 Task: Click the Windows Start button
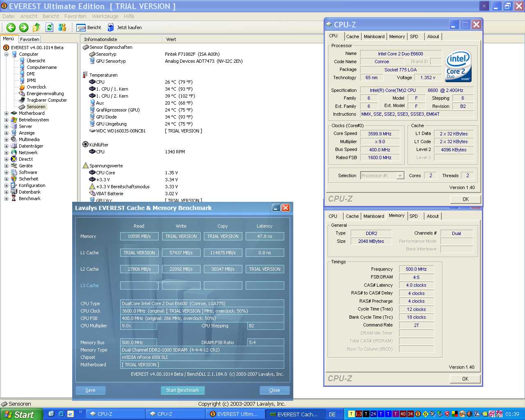(21, 414)
